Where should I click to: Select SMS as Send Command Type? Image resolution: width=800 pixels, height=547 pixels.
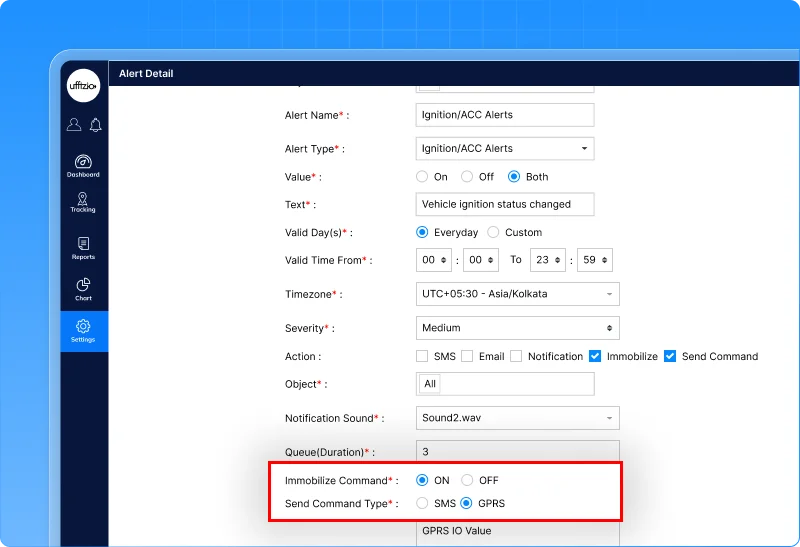coord(422,503)
